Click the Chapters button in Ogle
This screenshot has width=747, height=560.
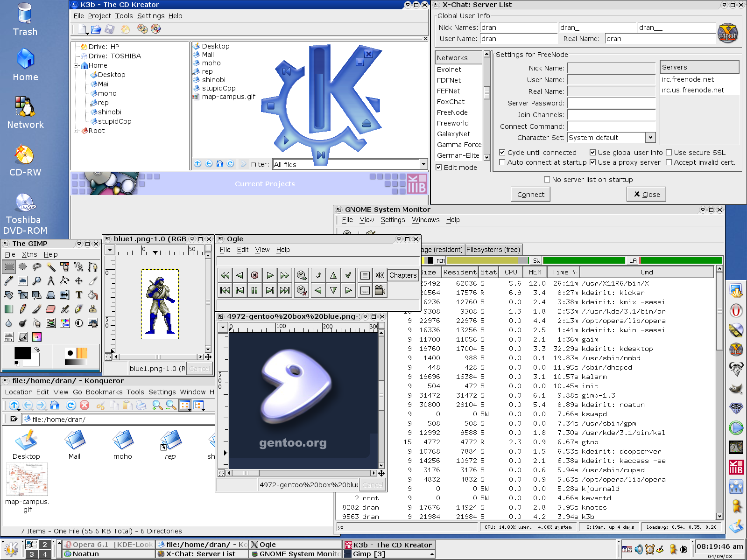pos(403,275)
